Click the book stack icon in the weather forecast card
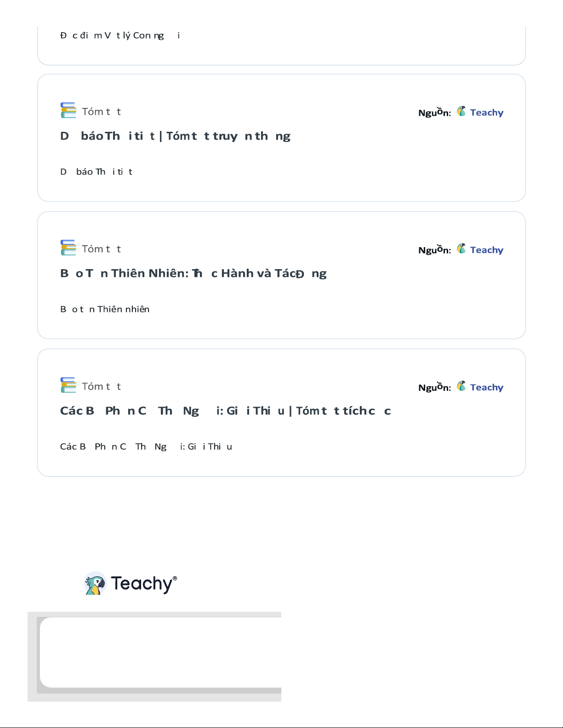The image size is (563, 728). [68, 110]
